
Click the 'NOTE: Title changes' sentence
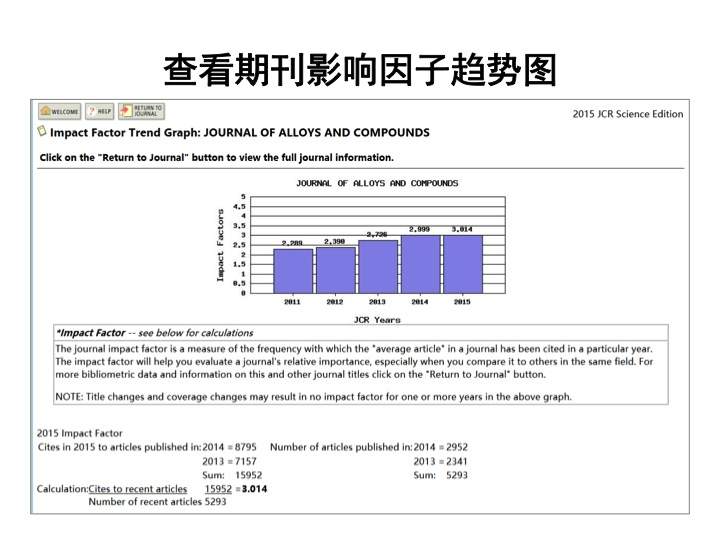click(314, 397)
